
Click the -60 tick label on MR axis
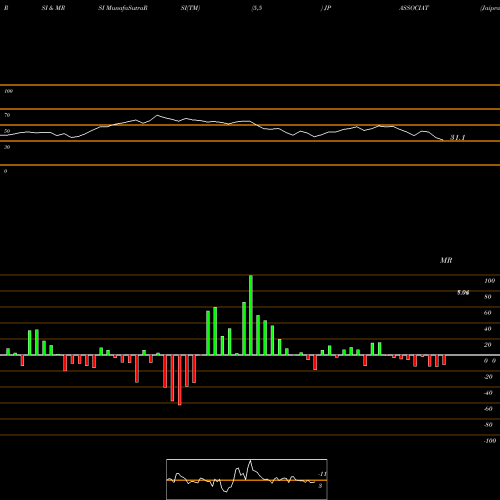coord(488,409)
